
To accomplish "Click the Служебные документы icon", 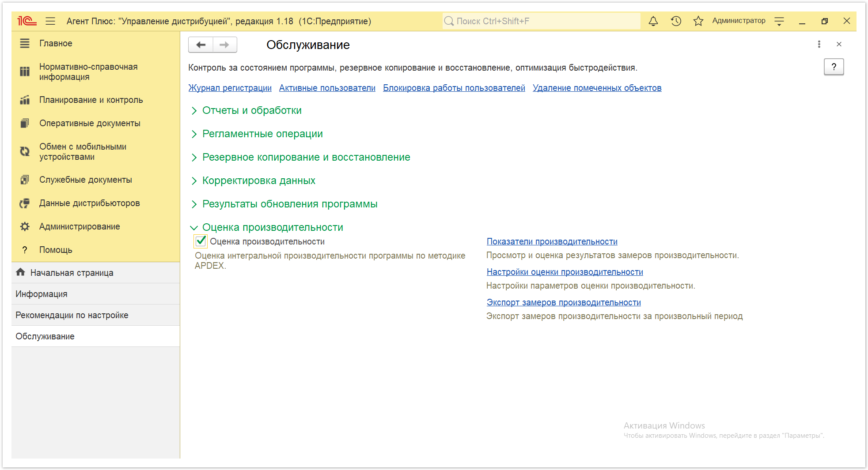I will [25, 180].
